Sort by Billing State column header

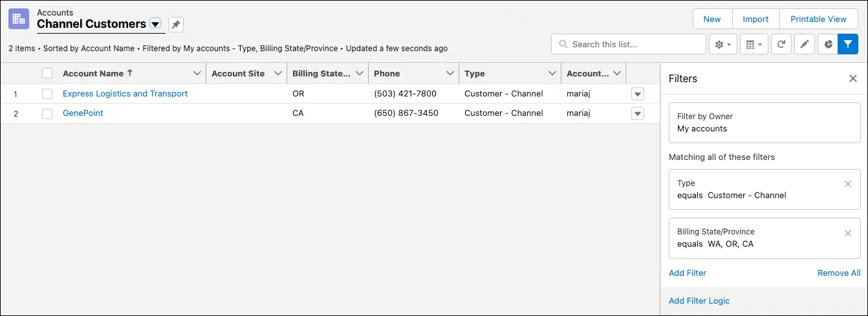(x=321, y=73)
